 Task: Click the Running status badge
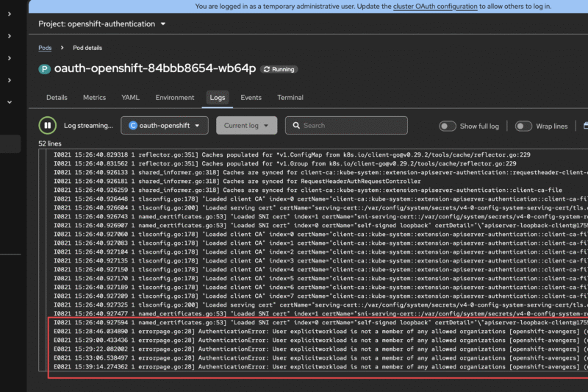[279, 69]
